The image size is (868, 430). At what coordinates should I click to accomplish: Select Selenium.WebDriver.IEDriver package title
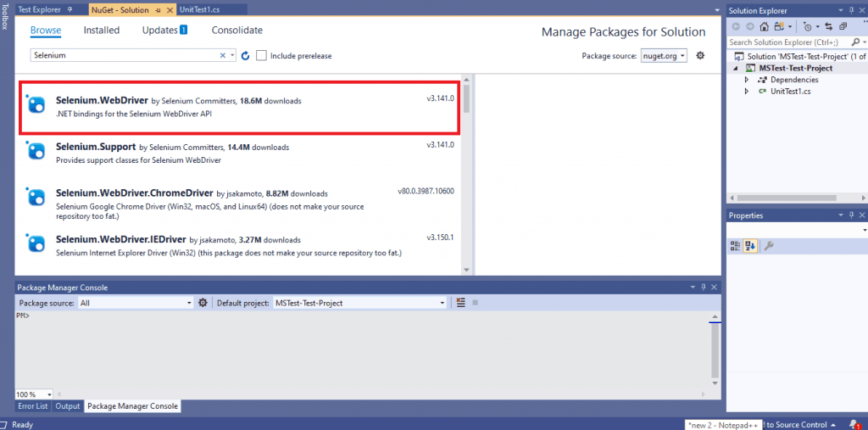click(x=121, y=239)
